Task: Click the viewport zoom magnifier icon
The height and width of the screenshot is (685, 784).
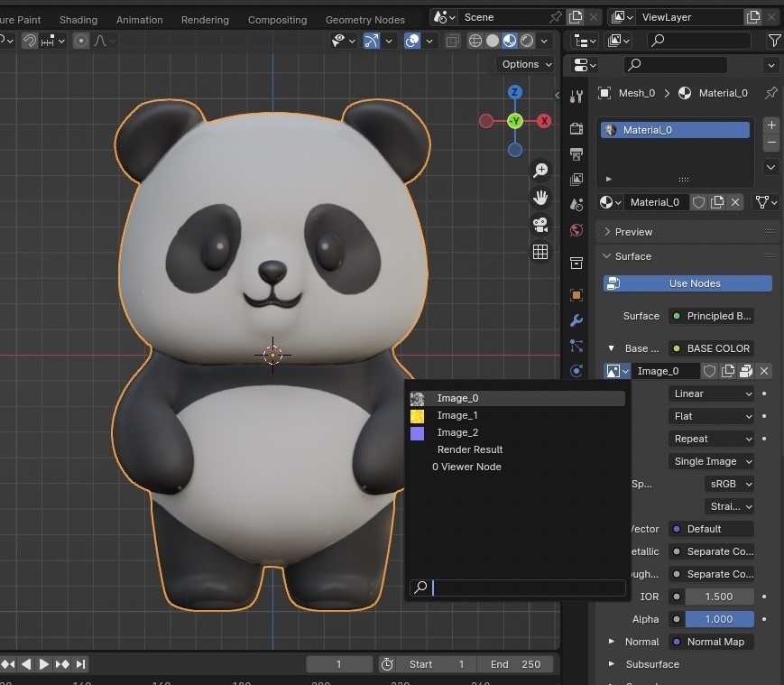Action: (540, 169)
